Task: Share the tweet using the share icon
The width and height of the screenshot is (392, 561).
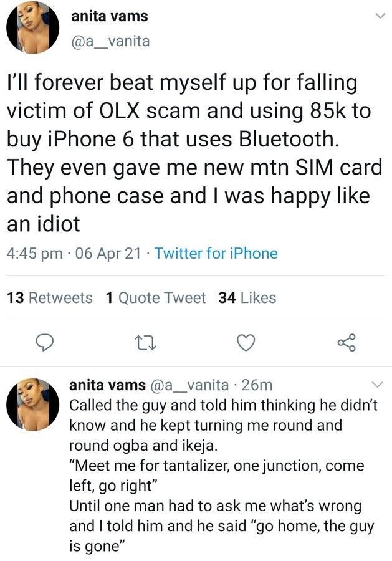Action: (346, 342)
